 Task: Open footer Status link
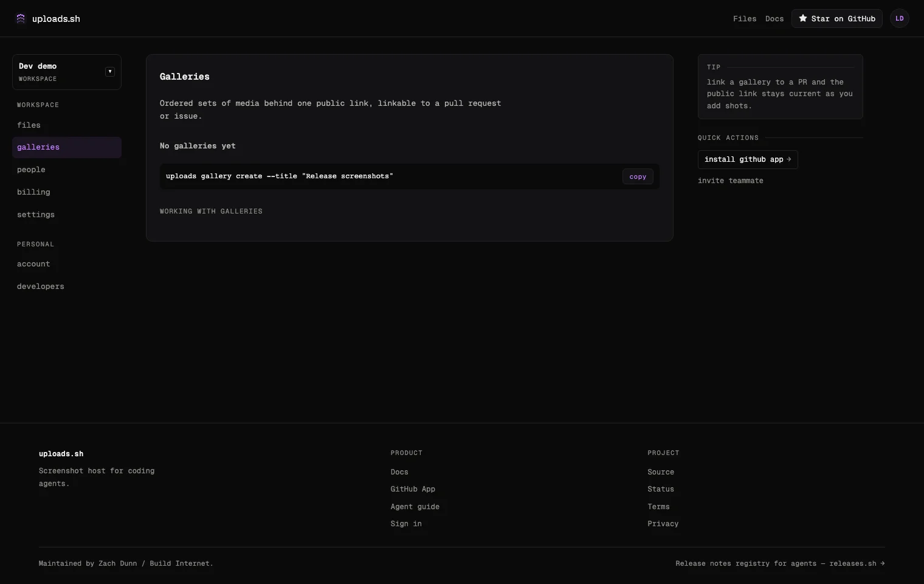[x=661, y=489]
